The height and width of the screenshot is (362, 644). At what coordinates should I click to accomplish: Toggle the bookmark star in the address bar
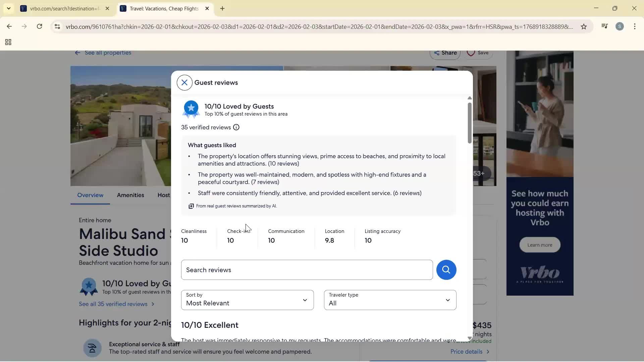[584, 27]
